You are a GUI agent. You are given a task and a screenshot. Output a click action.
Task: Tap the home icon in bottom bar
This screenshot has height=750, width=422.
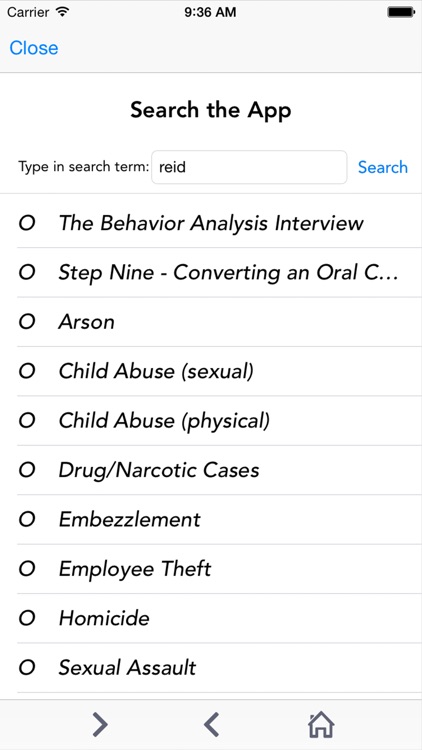pos(321,725)
